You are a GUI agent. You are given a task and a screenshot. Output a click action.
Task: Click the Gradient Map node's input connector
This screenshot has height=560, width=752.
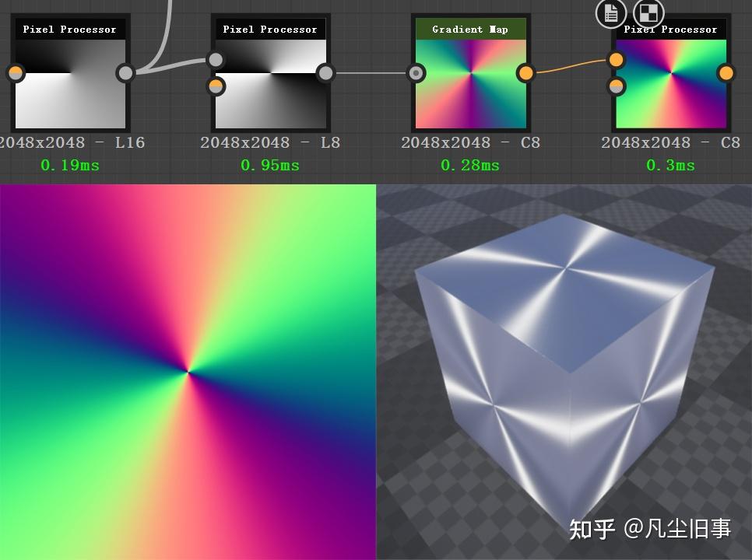point(416,73)
